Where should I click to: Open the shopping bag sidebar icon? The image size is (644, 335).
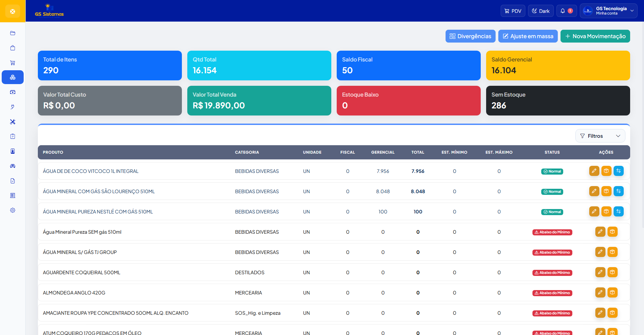click(13, 48)
